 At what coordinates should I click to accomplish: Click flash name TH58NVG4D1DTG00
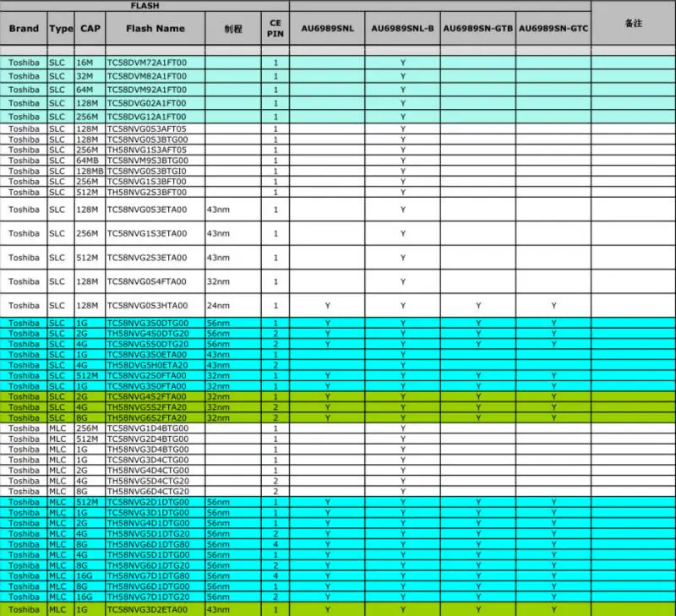pyautogui.click(x=148, y=523)
